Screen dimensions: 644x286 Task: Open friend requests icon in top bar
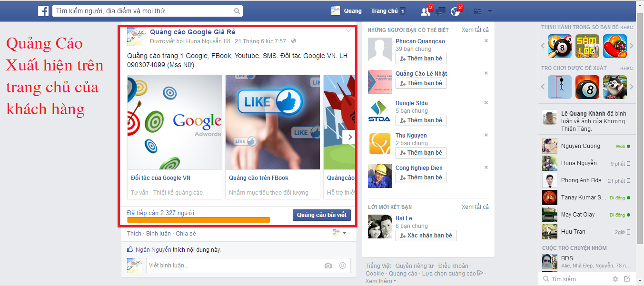point(425,11)
